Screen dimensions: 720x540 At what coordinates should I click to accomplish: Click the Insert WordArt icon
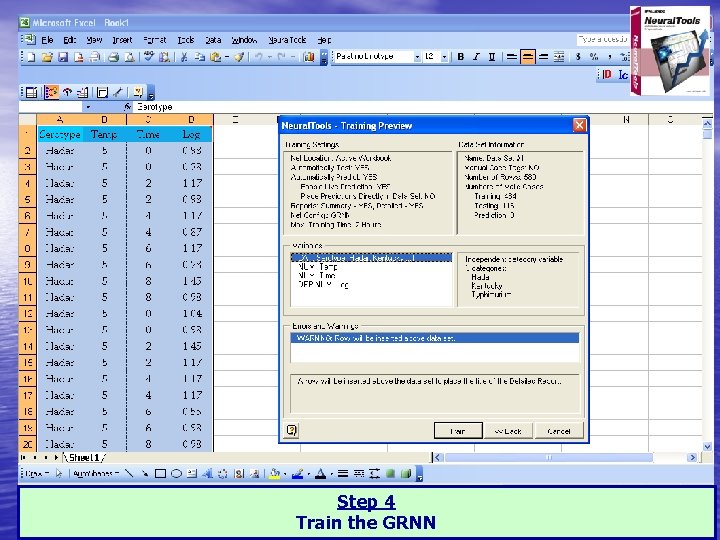click(208, 473)
